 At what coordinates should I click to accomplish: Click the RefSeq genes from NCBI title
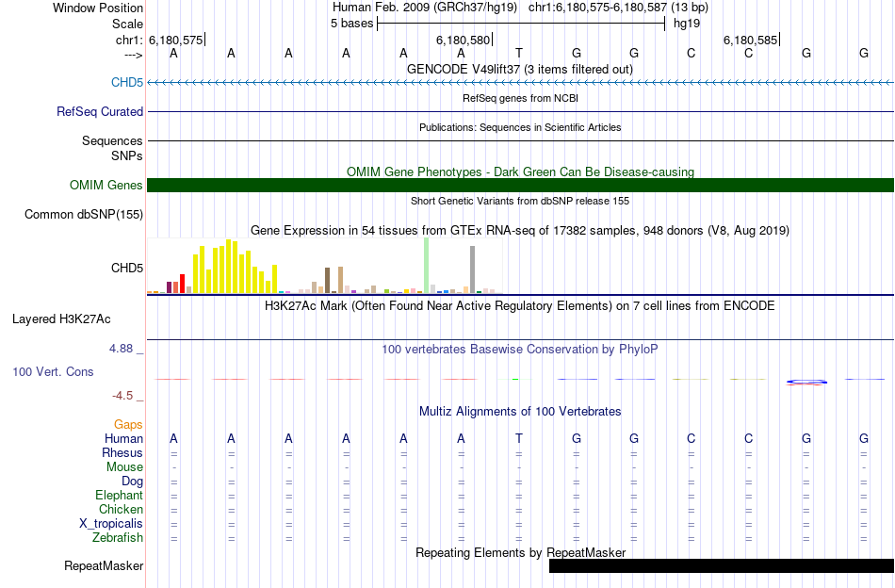520,98
